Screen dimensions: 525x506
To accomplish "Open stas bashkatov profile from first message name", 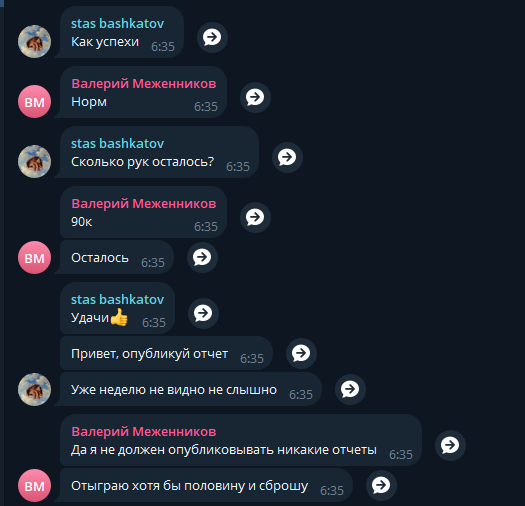I will [x=118, y=23].
